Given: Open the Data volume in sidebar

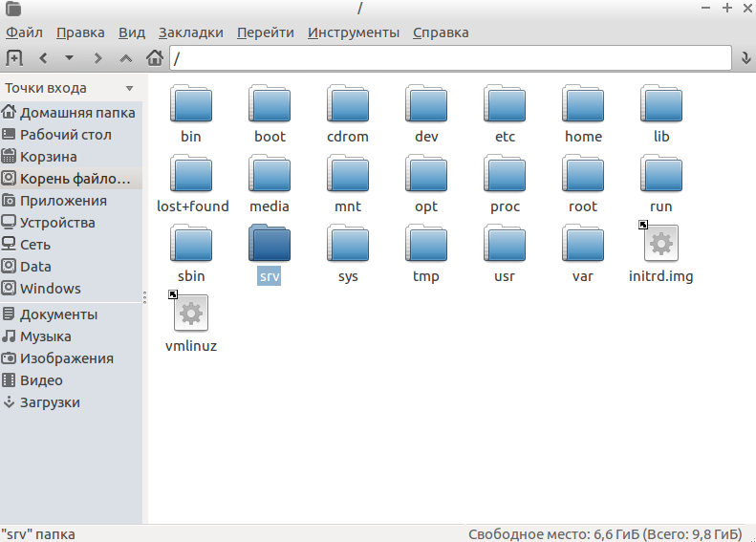Looking at the screenshot, I should tap(71, 267).
